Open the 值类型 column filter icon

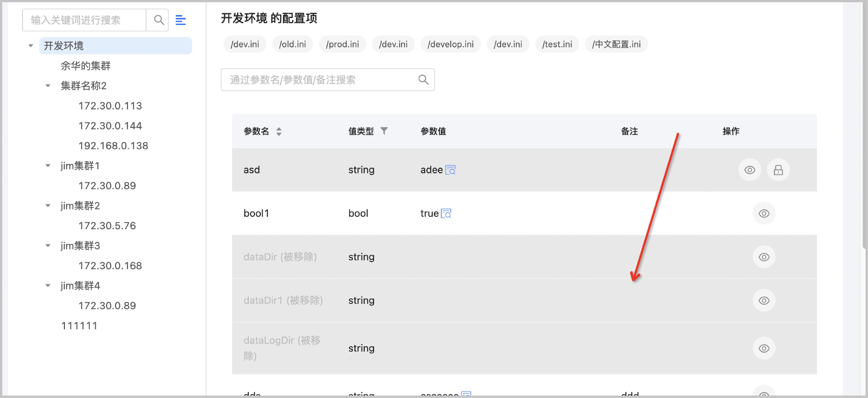click(384, 131)
